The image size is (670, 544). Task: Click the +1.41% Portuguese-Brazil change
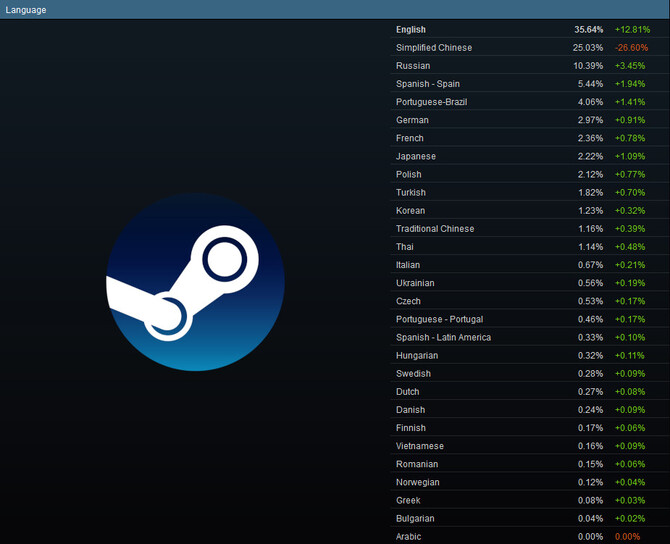[630, 102]
